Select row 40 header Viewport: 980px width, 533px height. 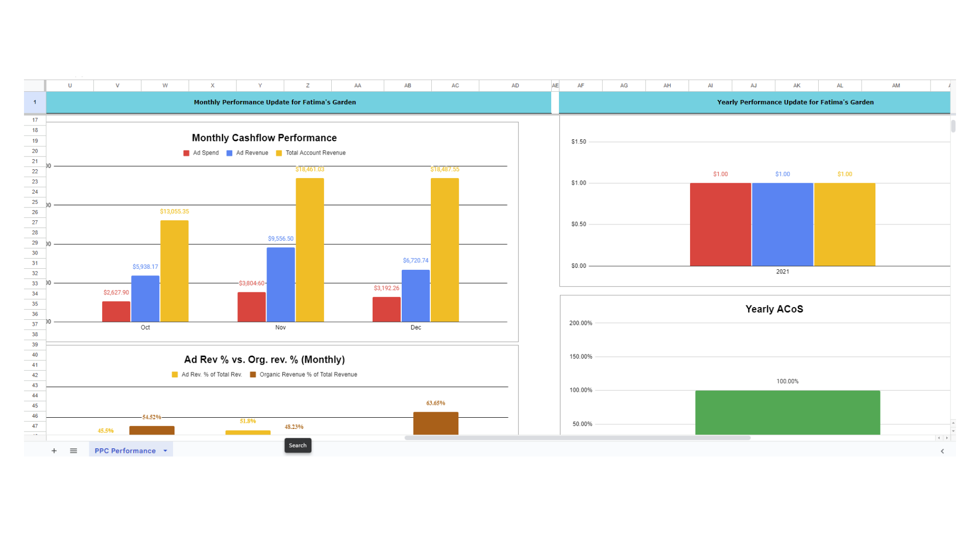pos(35,355)
